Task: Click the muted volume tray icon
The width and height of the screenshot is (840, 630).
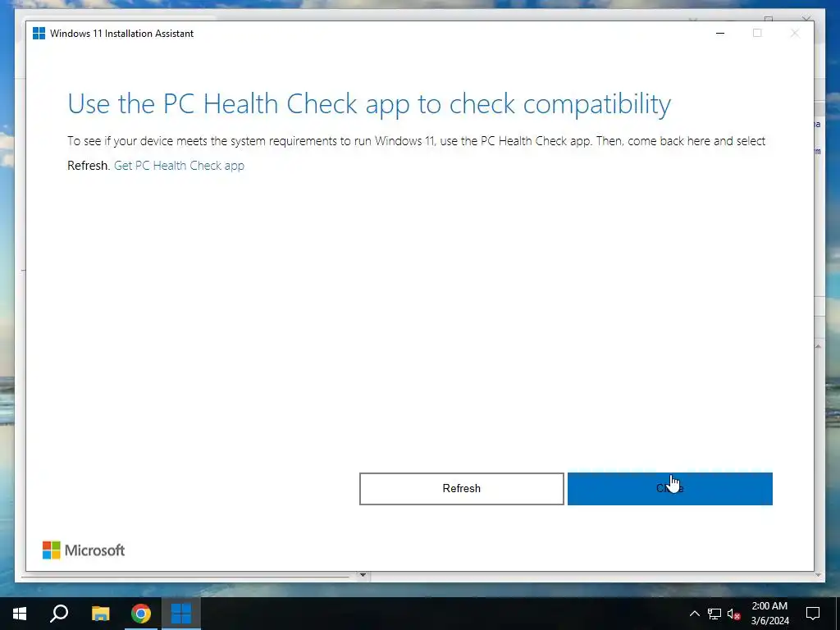Action: (x=734, y=614)
